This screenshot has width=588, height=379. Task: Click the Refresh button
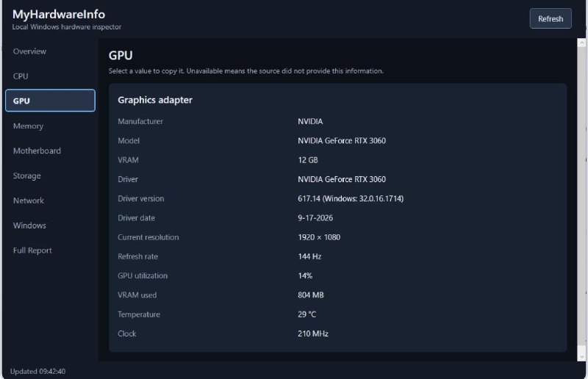click(551, 19)
